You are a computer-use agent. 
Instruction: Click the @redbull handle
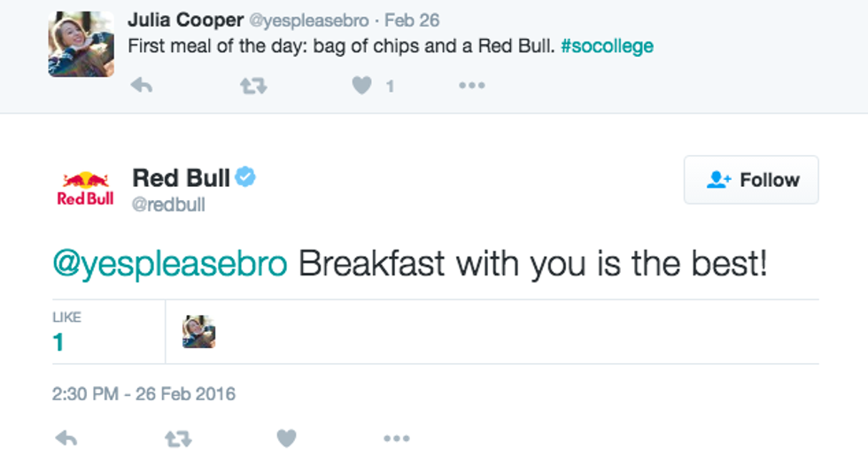(x=168, y=205)
